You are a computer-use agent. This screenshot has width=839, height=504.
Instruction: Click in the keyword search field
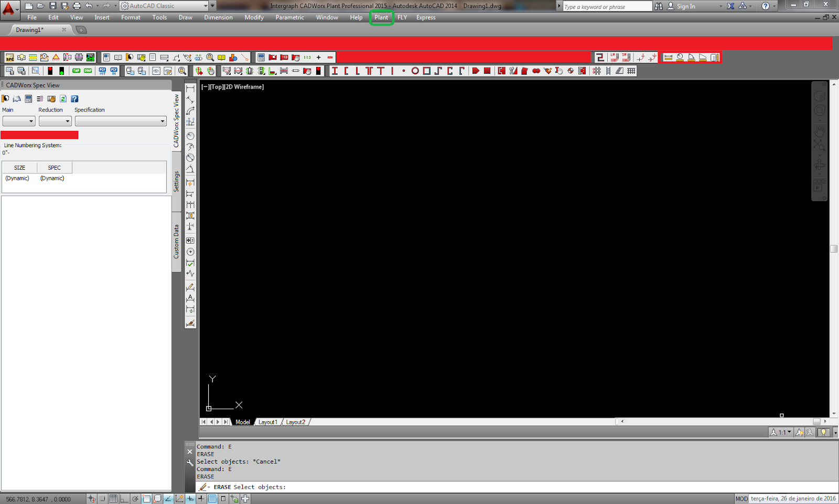point(607,6)
